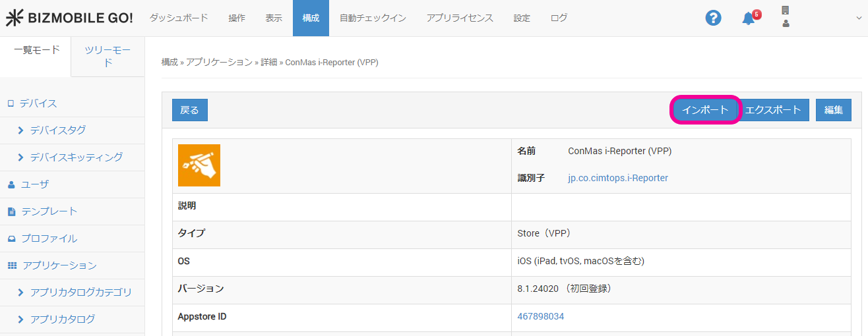Switch to the ツリーモード tab
This screenshot has width=868, height=336.
108,57
